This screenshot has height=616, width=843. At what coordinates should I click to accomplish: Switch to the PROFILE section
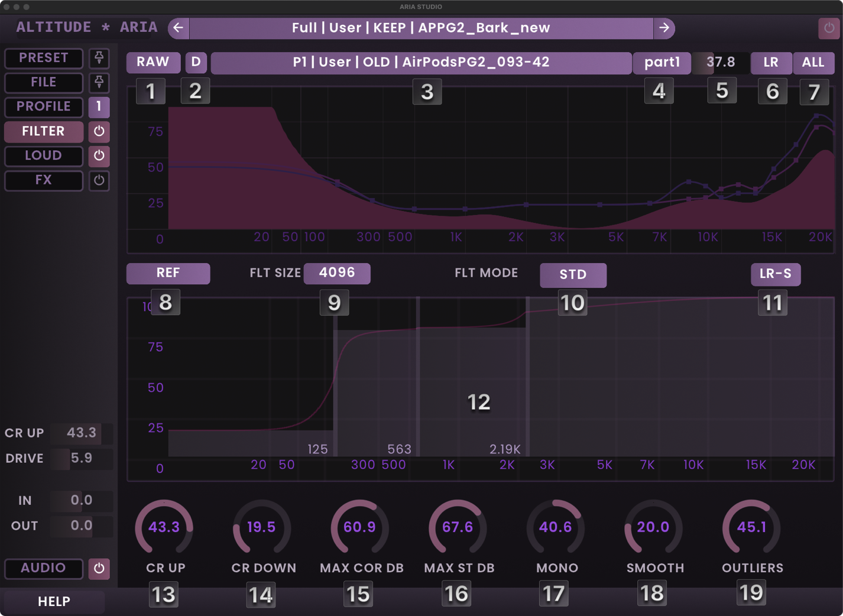click(x=44, y=107)
